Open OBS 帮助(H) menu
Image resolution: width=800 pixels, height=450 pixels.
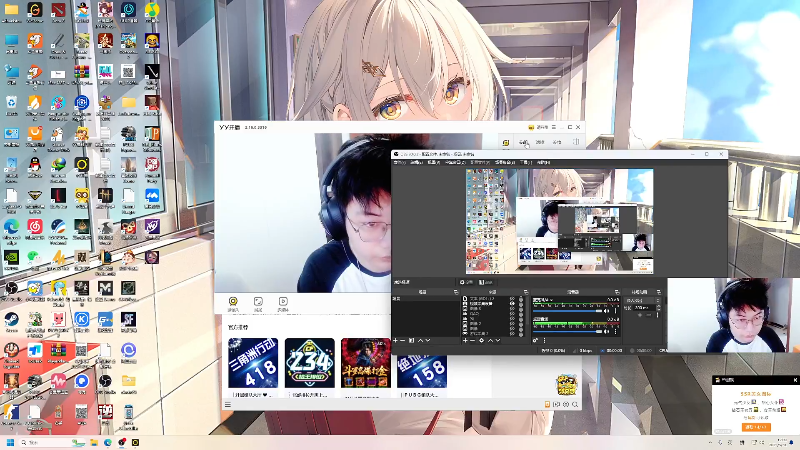click(x=543, y=162)
